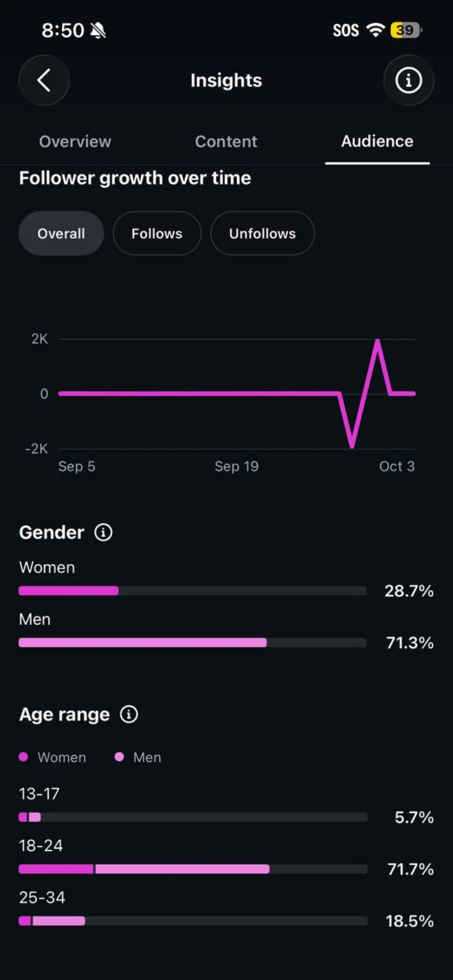This screenshot has height=980, width=453.
Task: Switch to the Overview tab
Action: [x=75, y=141]
